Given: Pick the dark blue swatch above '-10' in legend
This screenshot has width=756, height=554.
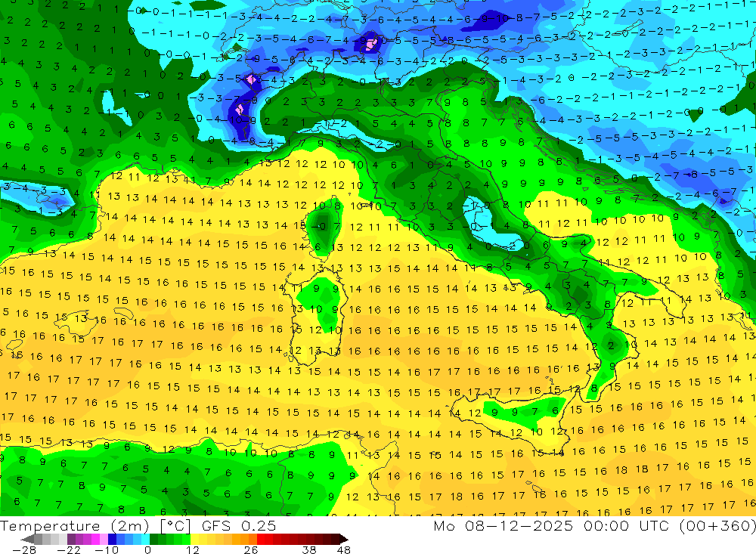Looking at the screenshot, I should 113,539.
